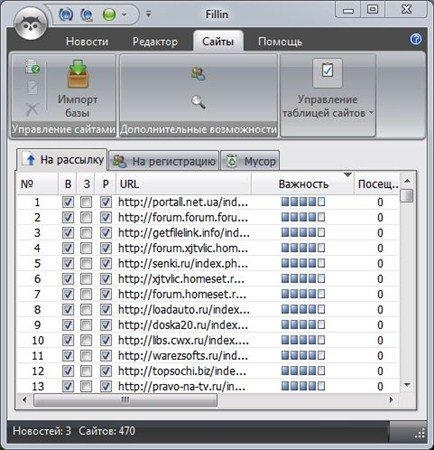This screenshot has width=434, height=450.
Task: Click the Import базы box icon
Action: click(x=78, y=74)
